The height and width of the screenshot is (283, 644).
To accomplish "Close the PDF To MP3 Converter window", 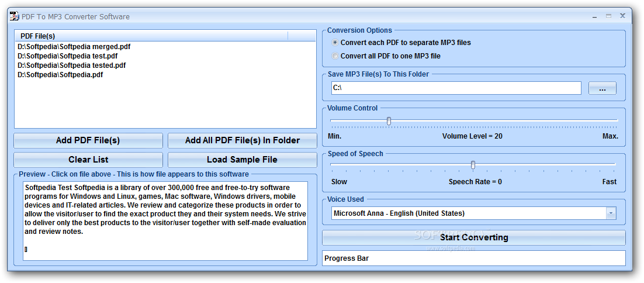I will [622, 16].
